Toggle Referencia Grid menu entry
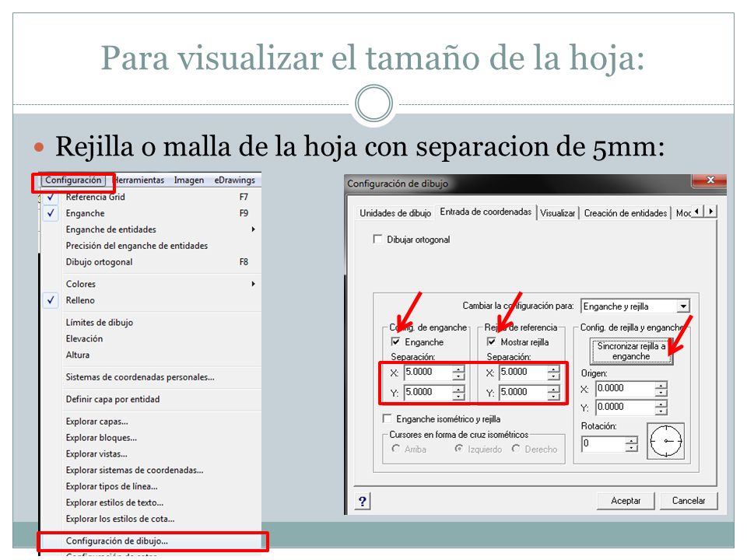747x560 pixels. 150,197
